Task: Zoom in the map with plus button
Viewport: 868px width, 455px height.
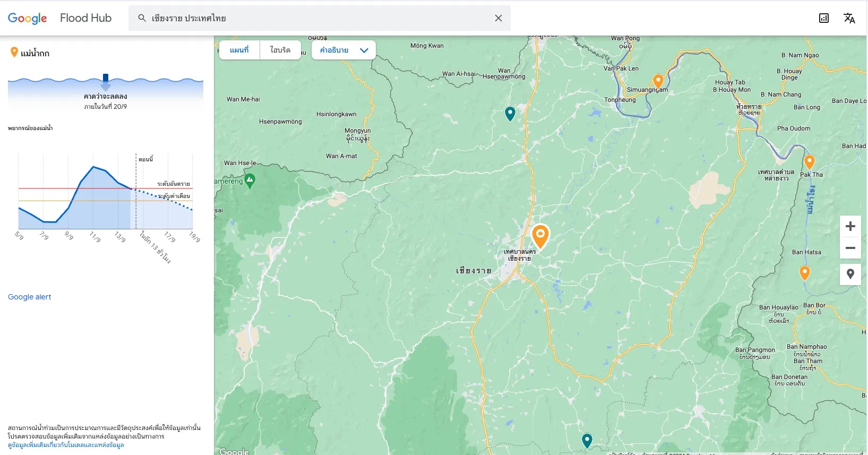Action: [x=850, y=226]
